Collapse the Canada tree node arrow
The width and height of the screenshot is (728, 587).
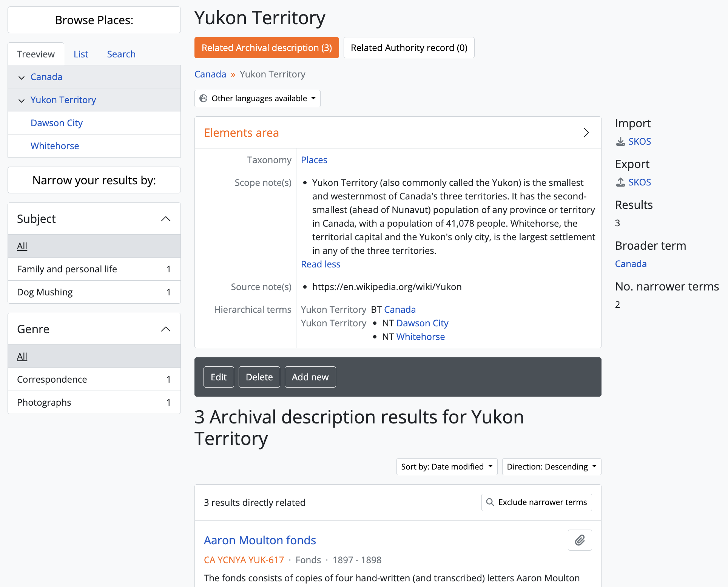(x=22, y=77)
